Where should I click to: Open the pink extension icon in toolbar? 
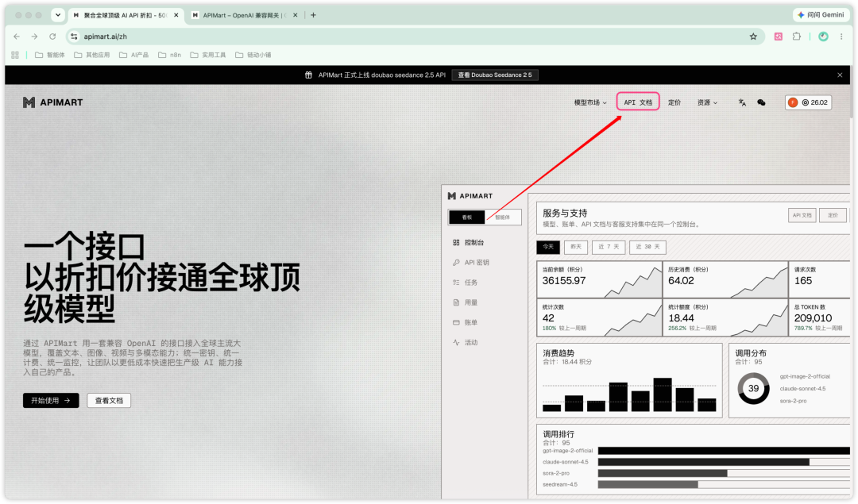(778, 37)
